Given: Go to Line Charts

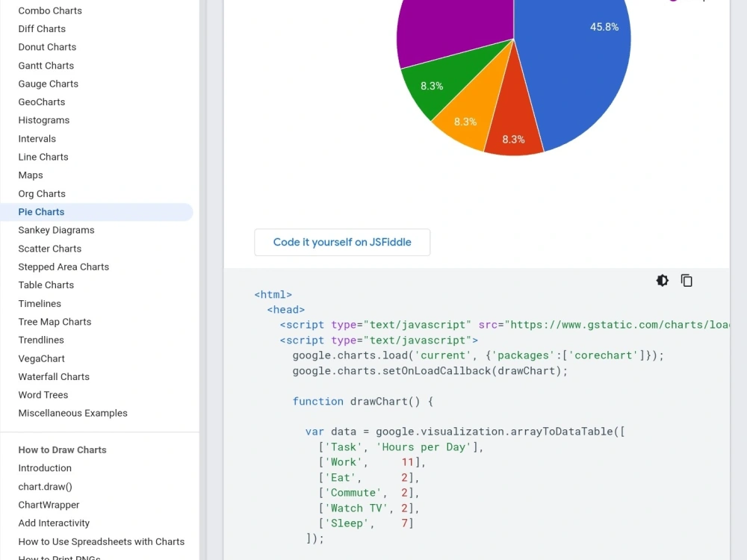Looking at the screenshot, I should pyautogui.click(x=43, y=157).
